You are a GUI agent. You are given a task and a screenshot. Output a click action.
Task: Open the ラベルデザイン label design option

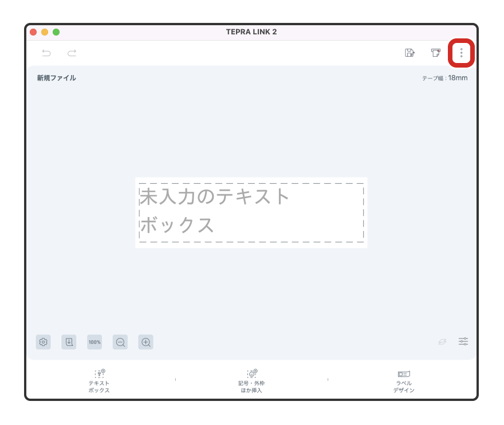tap(404, 381)
